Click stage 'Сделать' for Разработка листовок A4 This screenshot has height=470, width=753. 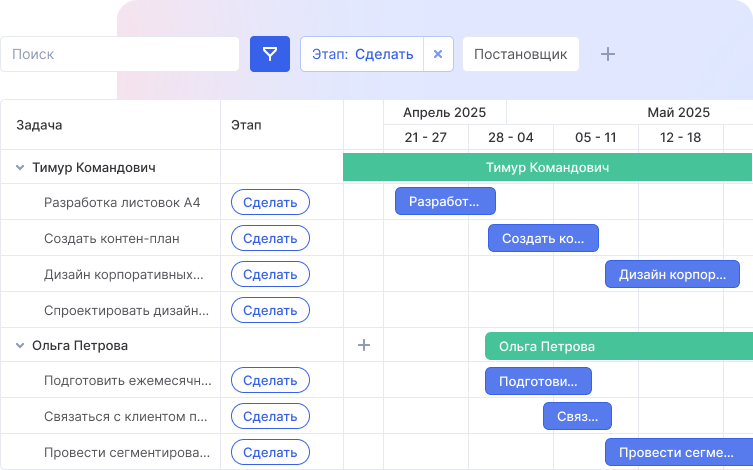[270, 203]
